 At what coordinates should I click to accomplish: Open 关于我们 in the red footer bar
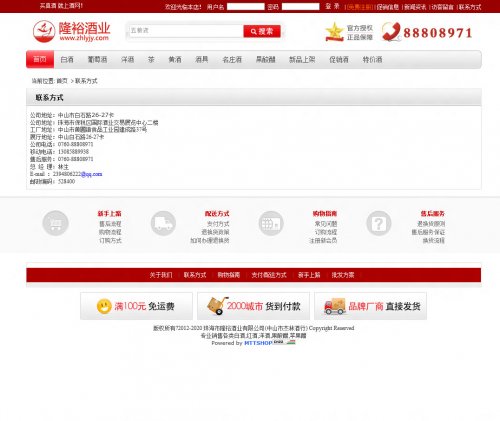[161, 275]
